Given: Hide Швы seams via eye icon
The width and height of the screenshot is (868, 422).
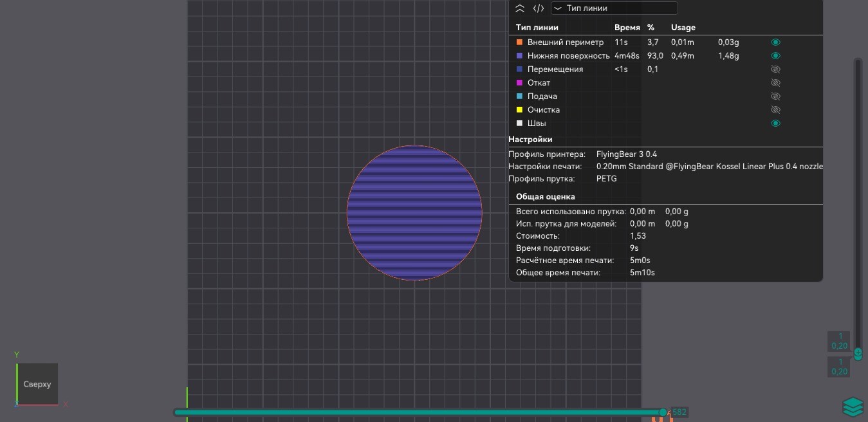Looking at the screenshot, I should (x=775, y=124).
